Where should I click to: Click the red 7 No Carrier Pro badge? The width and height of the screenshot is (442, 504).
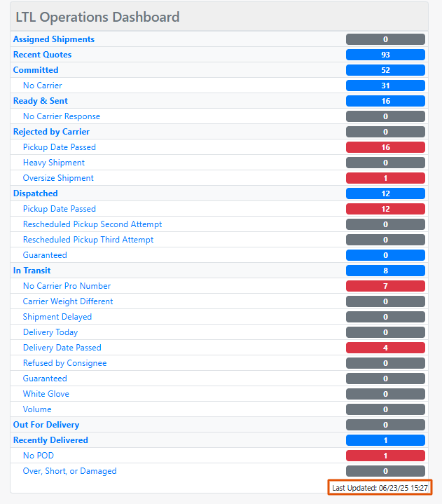(385, 286)
